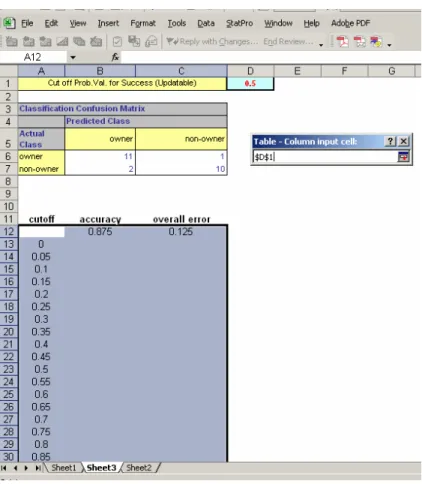
Task: Select column C header
Action: [x=181, y=71]
